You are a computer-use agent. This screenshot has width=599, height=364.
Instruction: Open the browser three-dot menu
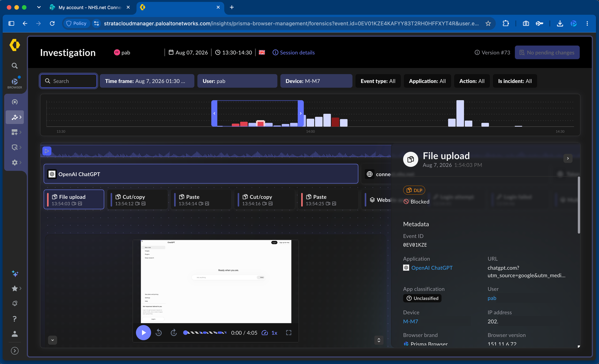587,23
